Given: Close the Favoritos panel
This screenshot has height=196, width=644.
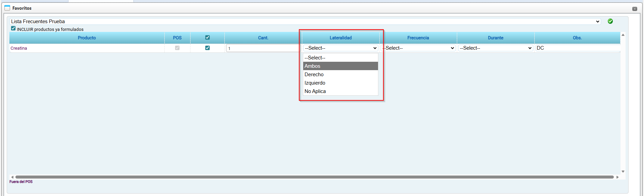Looking at the screenshot, I should click(635, 9).
